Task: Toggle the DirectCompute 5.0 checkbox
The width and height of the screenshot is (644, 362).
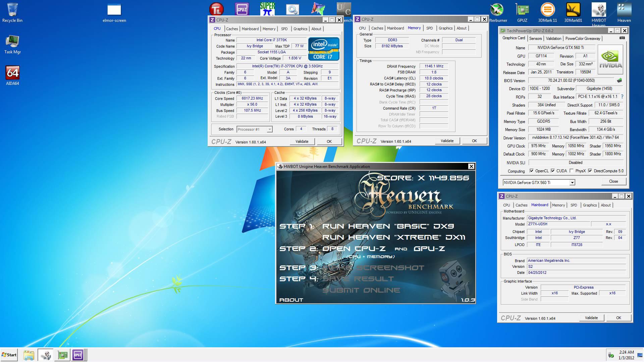Action: click(x=590, y=171)
